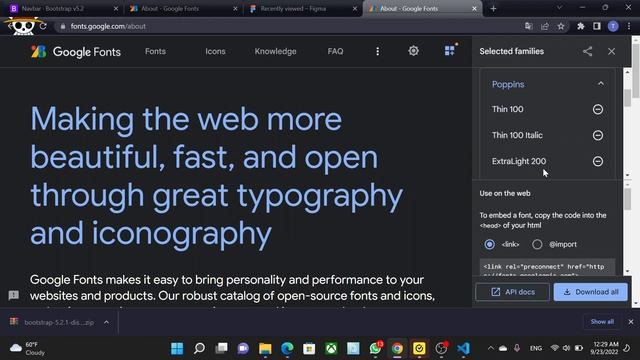Open the browser side panel icon
The height and width of the screenshot is (360, 640).
[x=597, y=26]
